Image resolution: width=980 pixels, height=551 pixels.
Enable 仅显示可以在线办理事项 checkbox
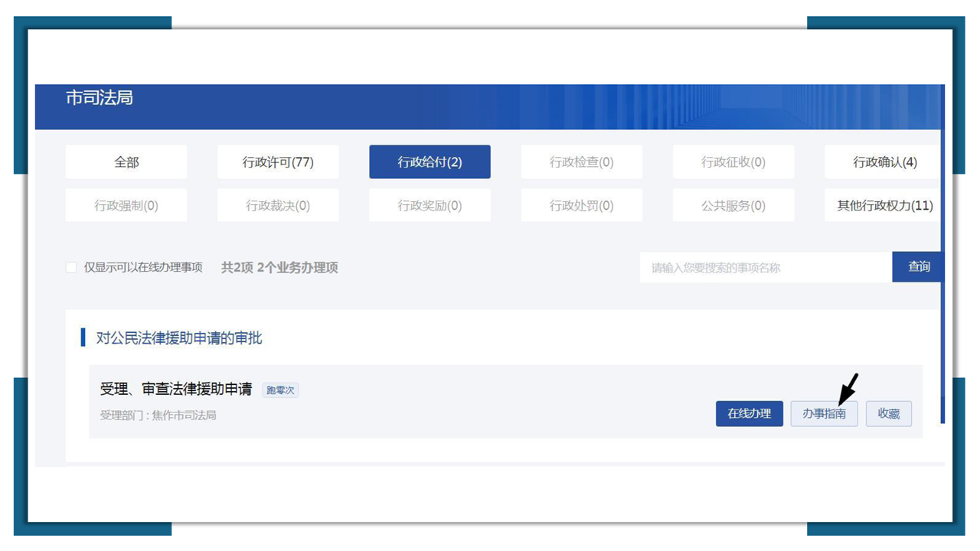[71, 268]
